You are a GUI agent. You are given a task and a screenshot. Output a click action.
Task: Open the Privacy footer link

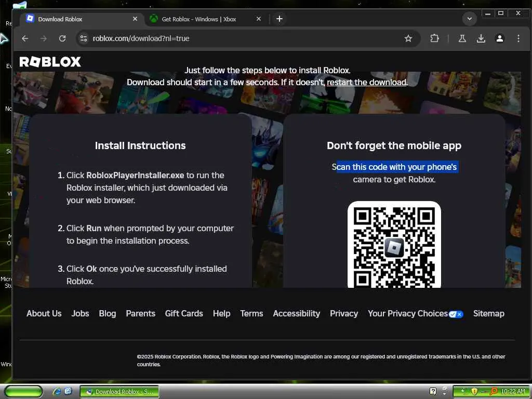tap(344, 313)
